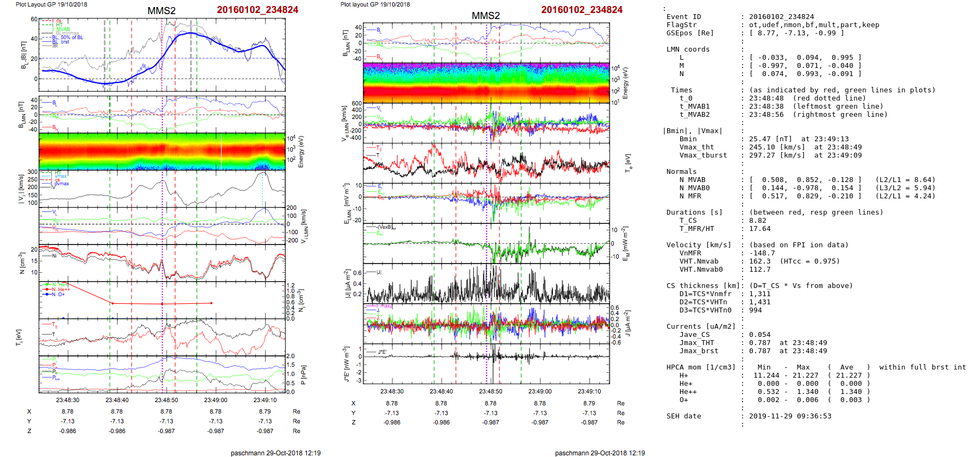
Task: Click the Velocity [km/s] heading
Action: pos(699,245)
